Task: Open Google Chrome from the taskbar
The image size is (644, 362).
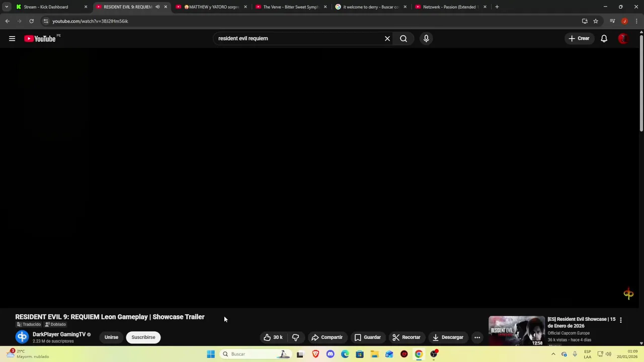Action: point(419,354)
